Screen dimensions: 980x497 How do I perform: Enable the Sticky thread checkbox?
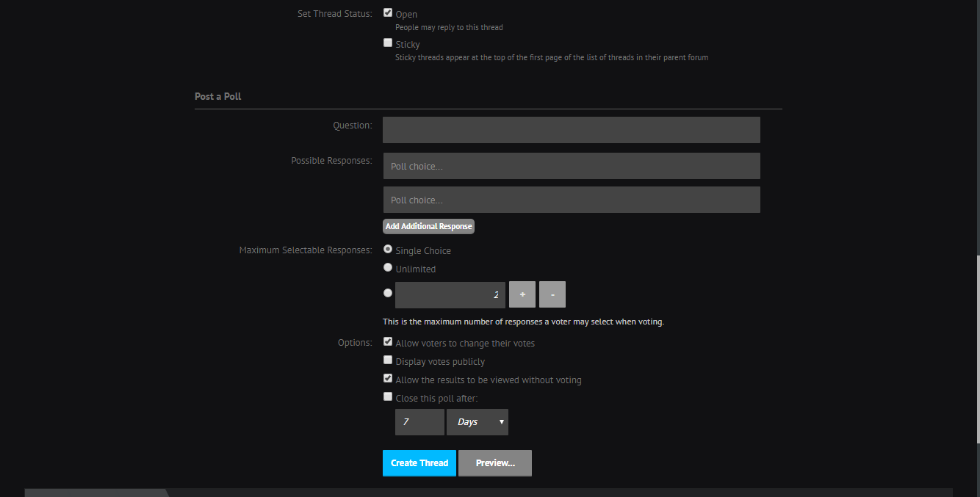[388, 43]
